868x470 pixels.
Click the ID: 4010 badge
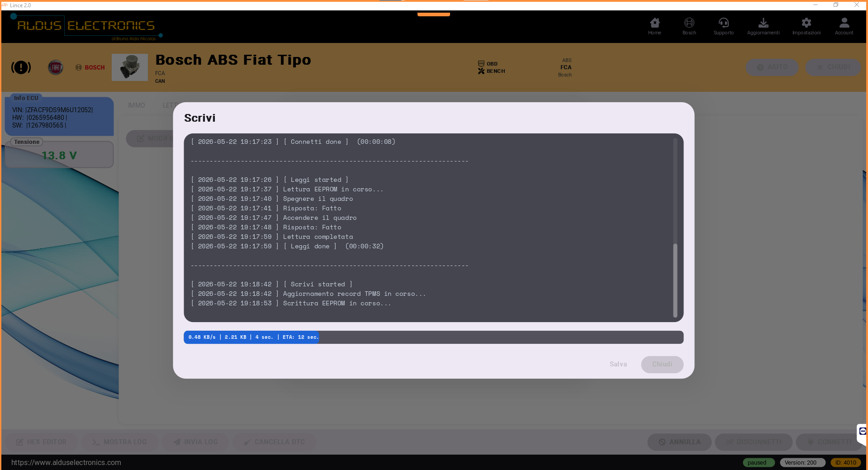tap(845, 462)
